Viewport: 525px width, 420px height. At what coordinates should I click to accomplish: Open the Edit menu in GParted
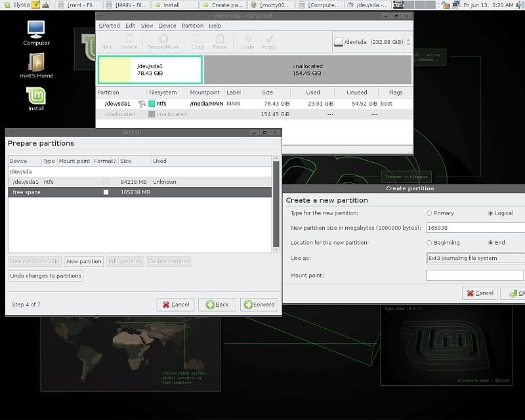[130, 26]
